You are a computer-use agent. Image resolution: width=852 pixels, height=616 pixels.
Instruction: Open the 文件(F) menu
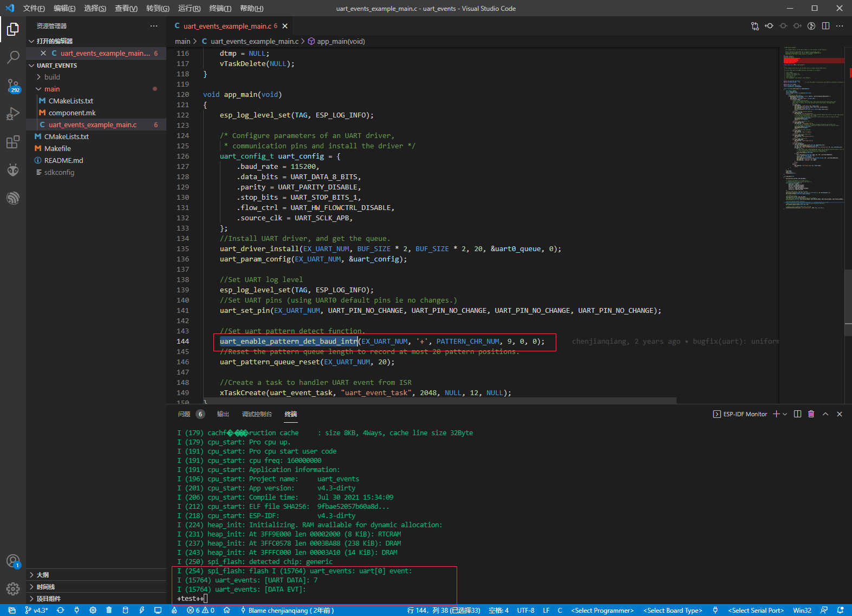[34, 8]
